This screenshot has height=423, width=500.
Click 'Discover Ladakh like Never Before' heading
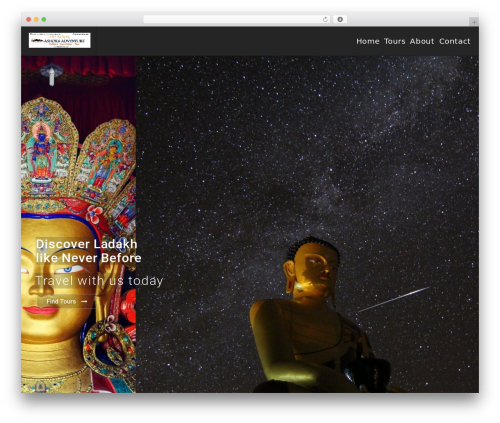pyautogui.click(x=88, y=251)
